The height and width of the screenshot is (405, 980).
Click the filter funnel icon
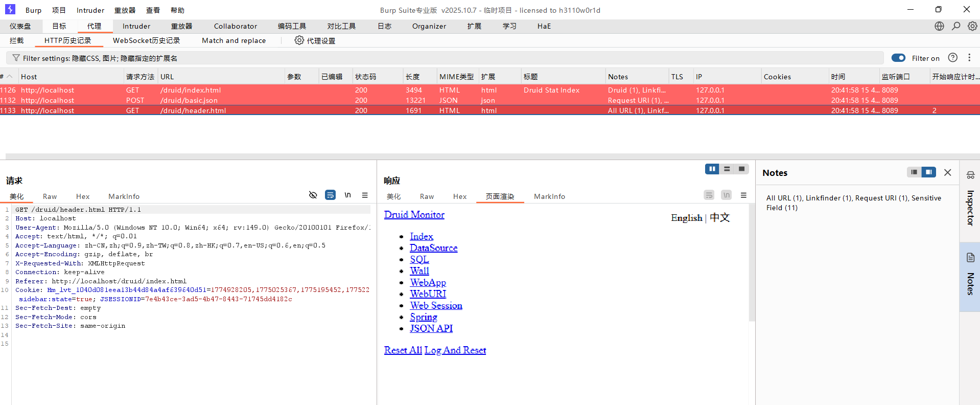click(16, 58)
